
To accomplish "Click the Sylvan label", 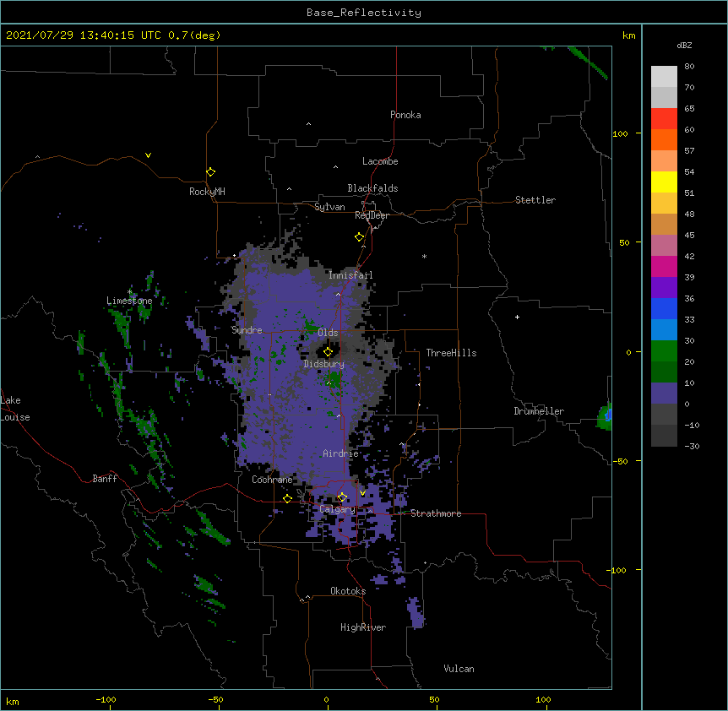I will pos(329,207).
